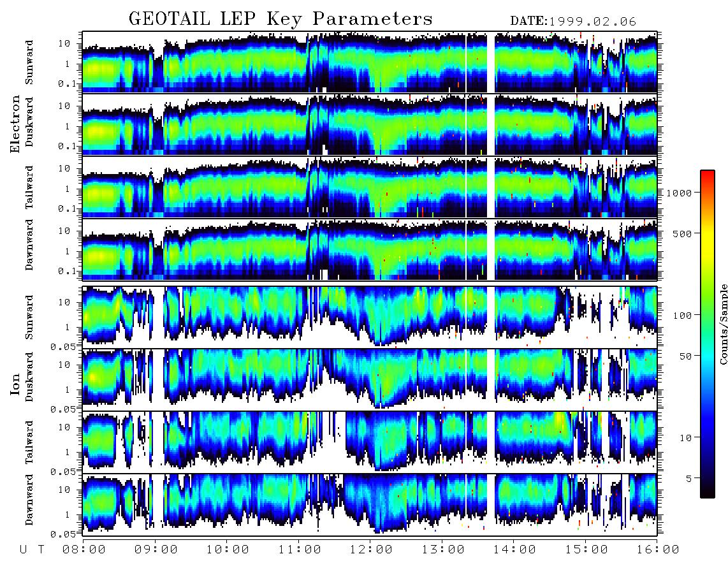
Task: Click the vertical 'Ion' group label
Action: coord(15,384)
